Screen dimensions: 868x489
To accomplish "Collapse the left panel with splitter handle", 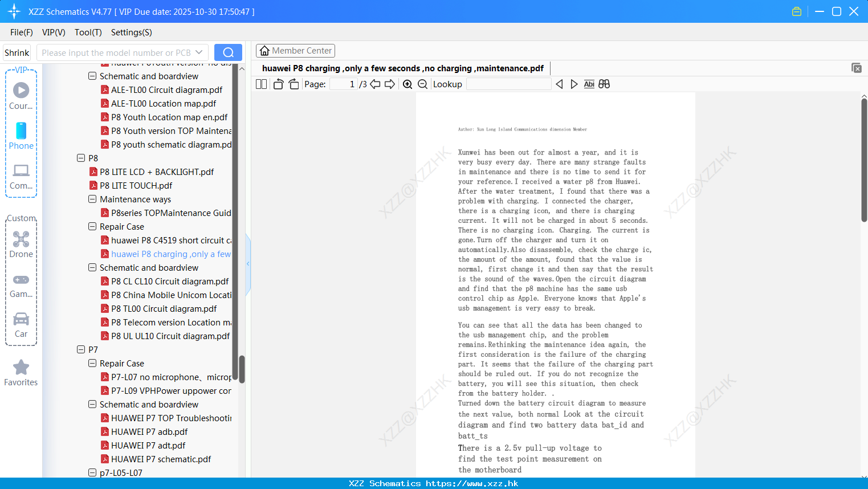I will (248, 264).
